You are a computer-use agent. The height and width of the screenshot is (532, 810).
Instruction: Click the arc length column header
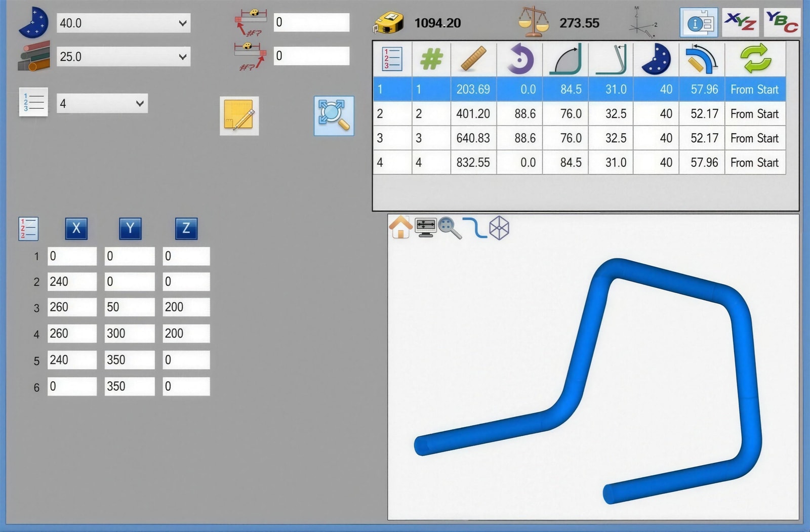702,59
